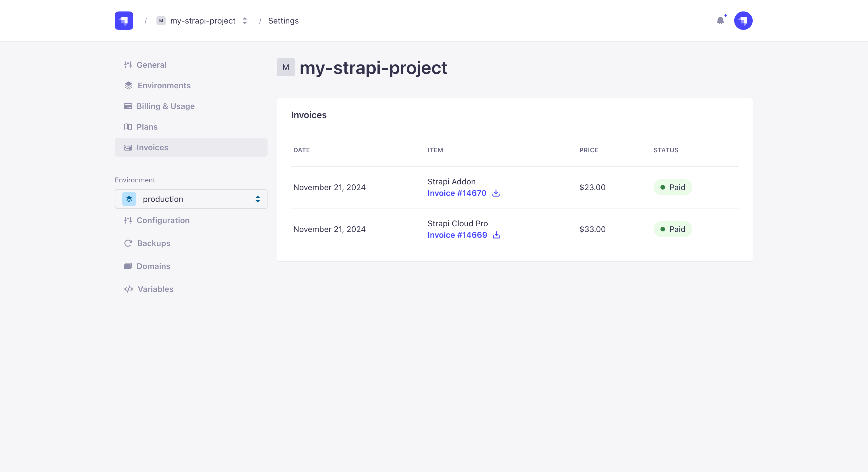Click the user avatar in top right
Screen dimensions: 868x472
(743, 21)
